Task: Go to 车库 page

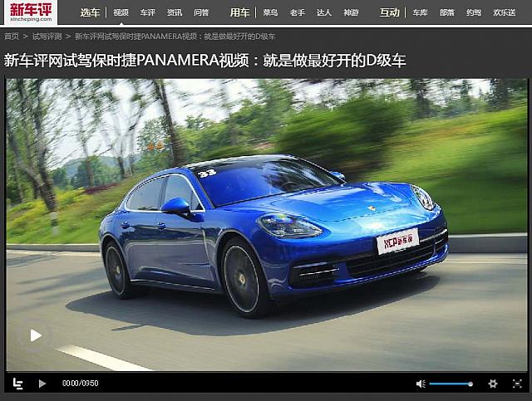Action: (x=421, y=12)
